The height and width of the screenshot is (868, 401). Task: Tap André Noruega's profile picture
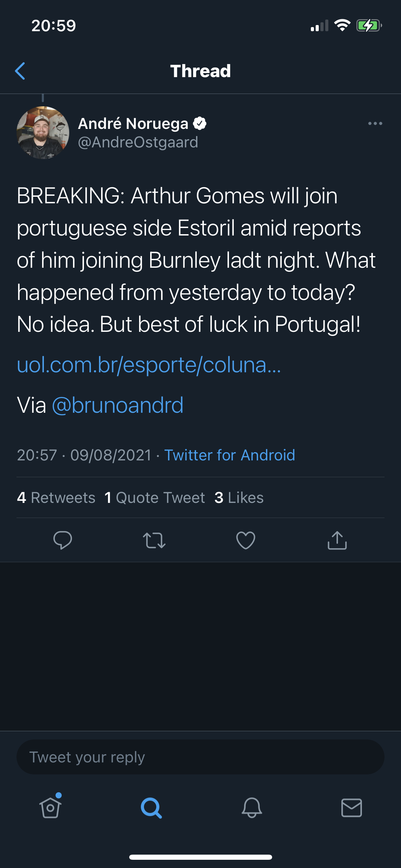pos(43,133)
